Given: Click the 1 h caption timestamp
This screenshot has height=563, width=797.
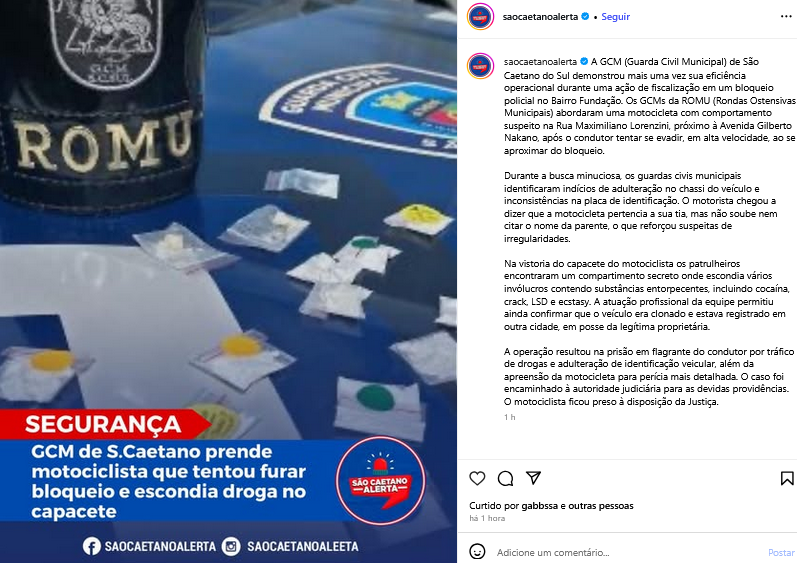Looking at the screenshot, I should point(509,417).
